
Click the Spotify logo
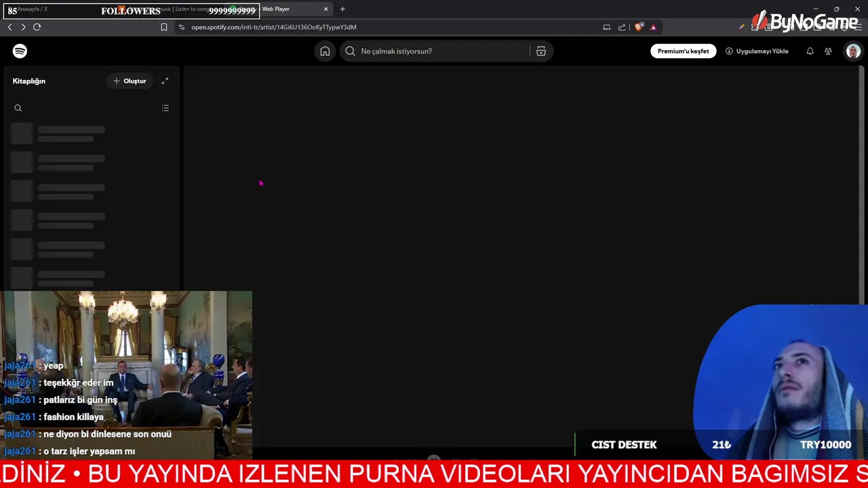click(x=20, y=51)
